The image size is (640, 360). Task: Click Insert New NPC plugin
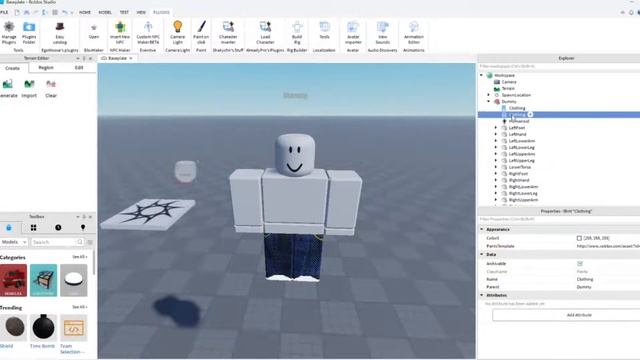120,33
